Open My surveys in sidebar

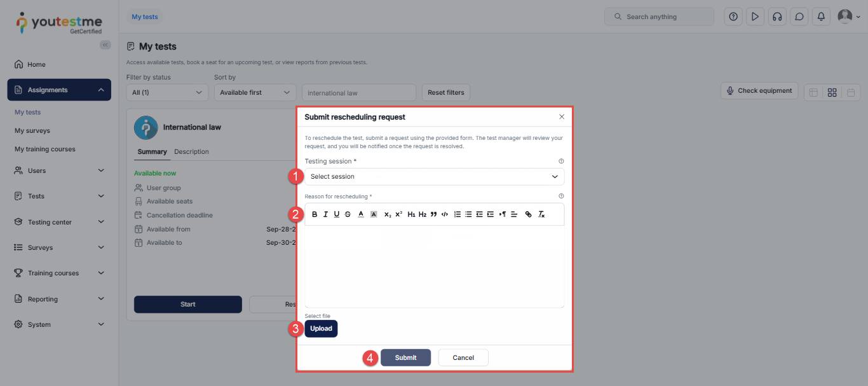click(x=32, y=130)
